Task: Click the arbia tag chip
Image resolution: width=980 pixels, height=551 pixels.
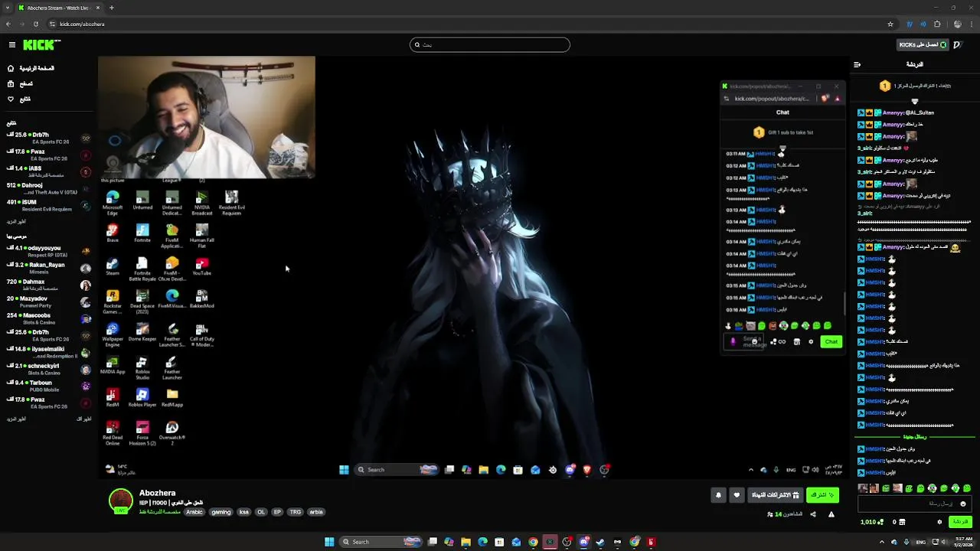Action: 316,512
